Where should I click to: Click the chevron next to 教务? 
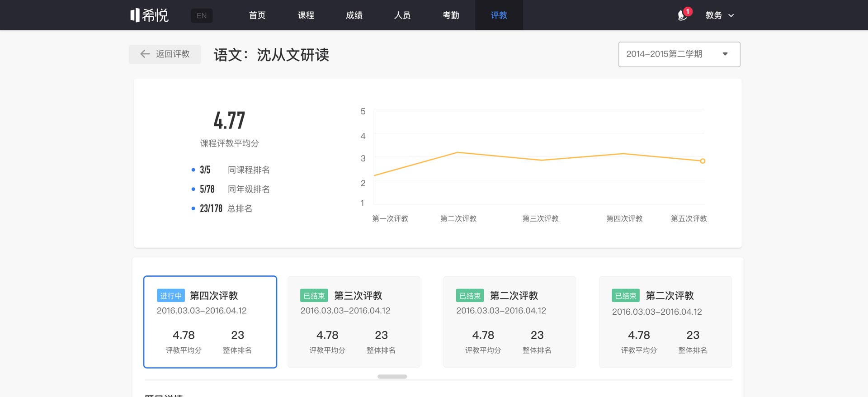pyautogui.click(x=731, y=15)
